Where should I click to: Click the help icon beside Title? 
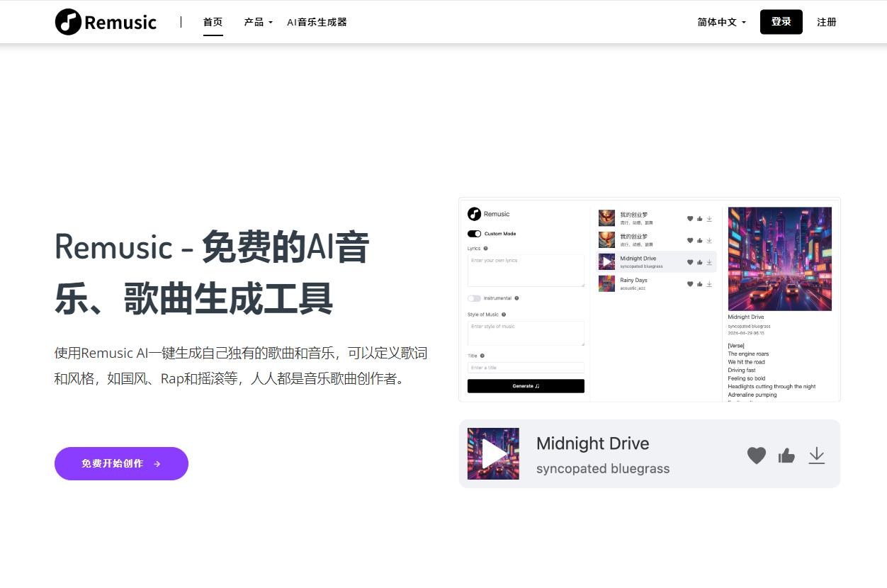click(x=482, y=356)
